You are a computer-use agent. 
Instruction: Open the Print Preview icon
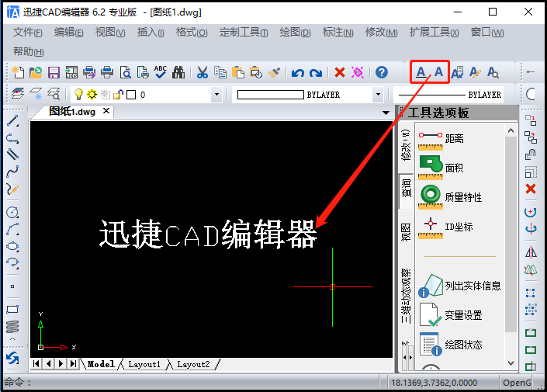pos(125,72)
